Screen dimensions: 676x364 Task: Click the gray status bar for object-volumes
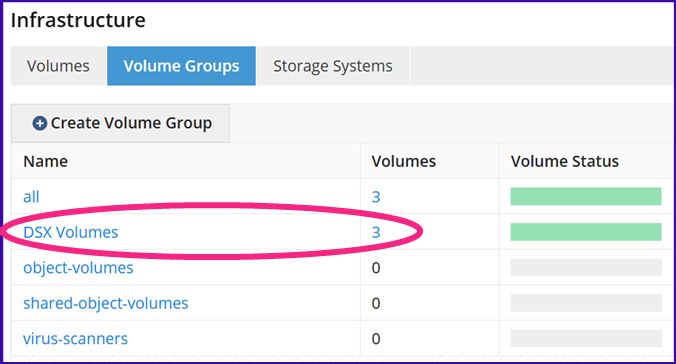coord(586,267)
